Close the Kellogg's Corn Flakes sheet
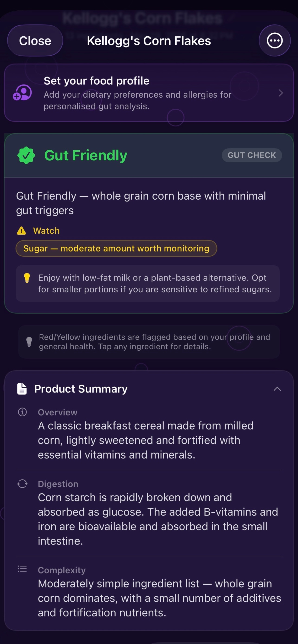This screenshot has height=644, width=298. (x=35, y=41)
